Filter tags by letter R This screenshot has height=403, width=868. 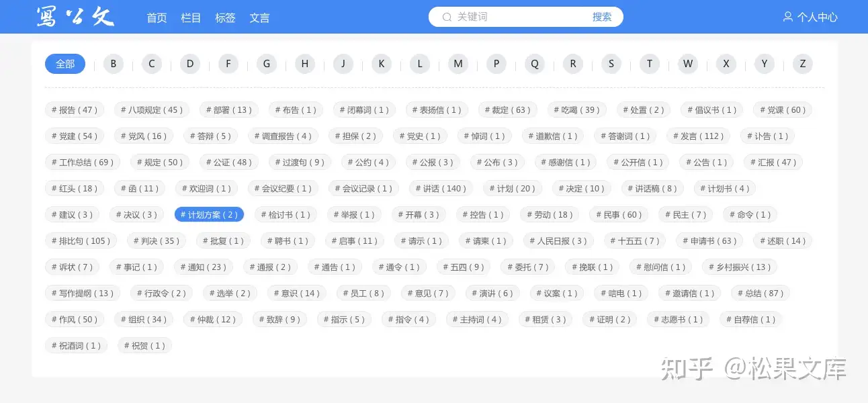click(573, 64)
